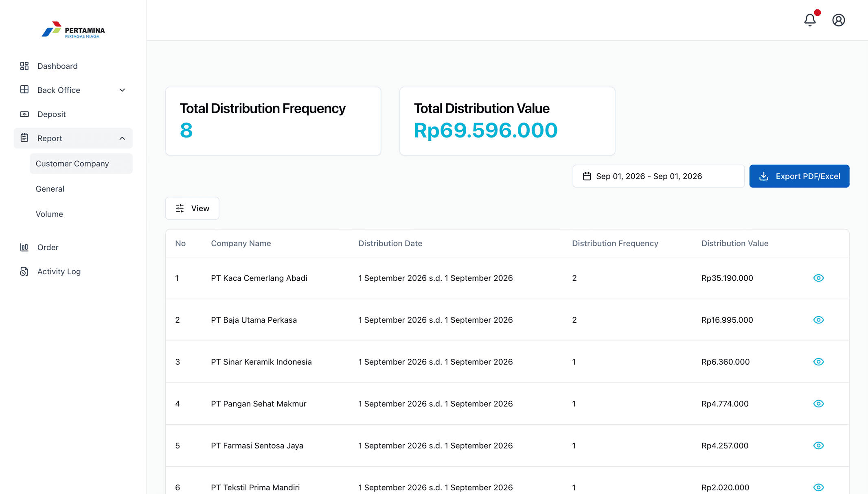Select Report in the sidebar
Viewport: 868px width, 494px height.
[73, 138]
